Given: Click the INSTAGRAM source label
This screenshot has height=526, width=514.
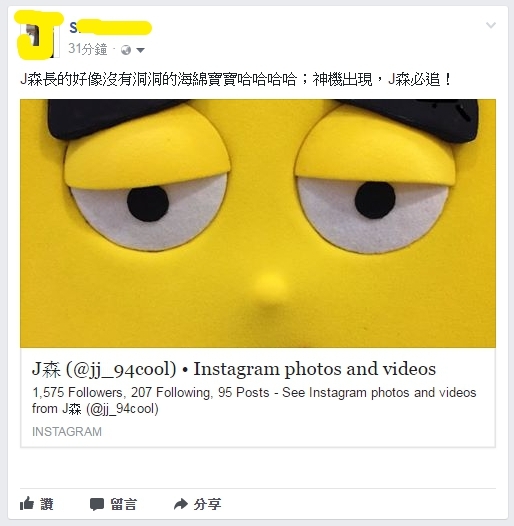Looking at the screenshot, I should tap(67, 432).
